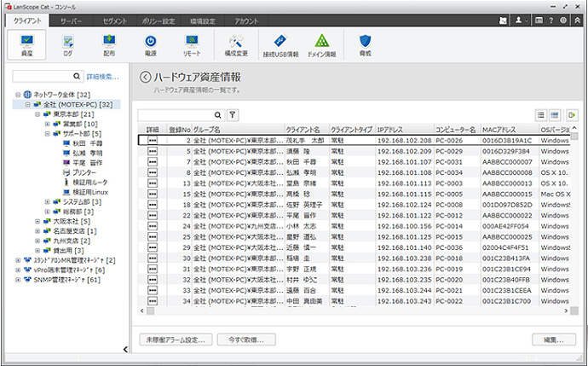Click the puzzle icon in header bar
This screenshot has height=366, width=588.
503,20
